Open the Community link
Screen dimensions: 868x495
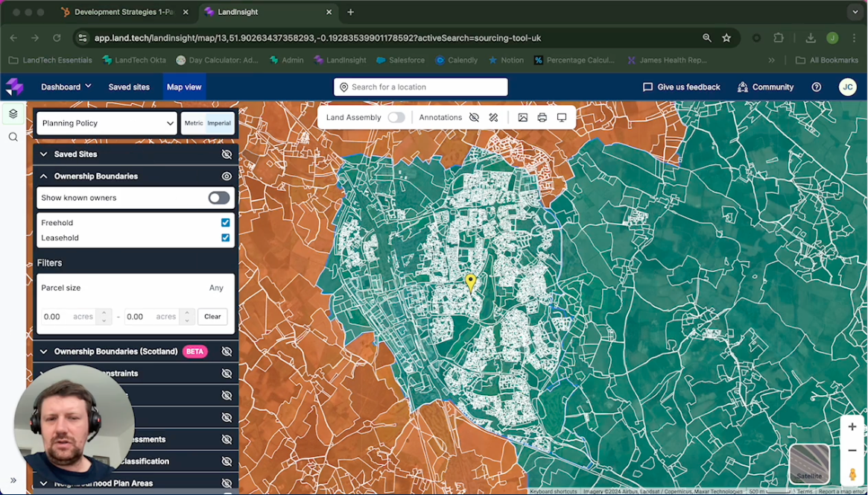click(766, 87)
